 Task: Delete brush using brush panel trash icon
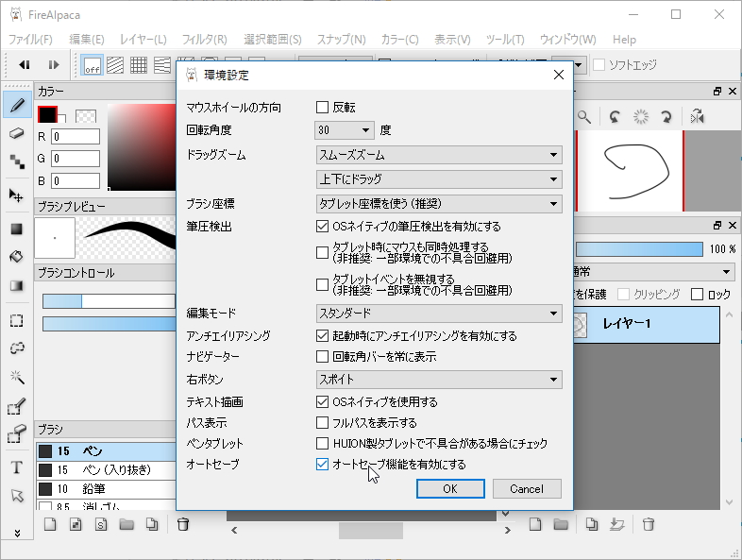click(182, 524)
